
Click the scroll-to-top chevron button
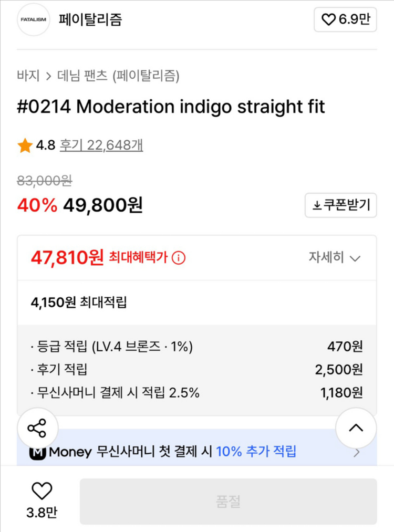point(356,429)
